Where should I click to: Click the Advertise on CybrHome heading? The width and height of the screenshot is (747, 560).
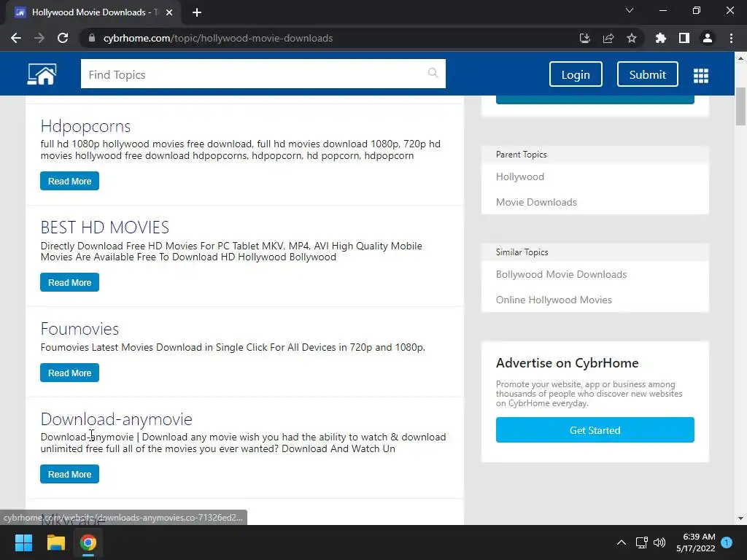pos(567,363)
